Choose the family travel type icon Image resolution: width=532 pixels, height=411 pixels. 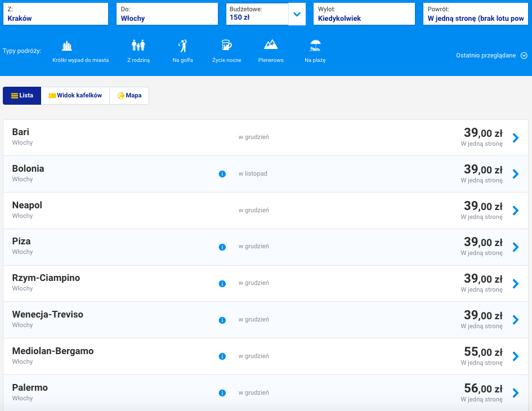(x=138, y=46)
